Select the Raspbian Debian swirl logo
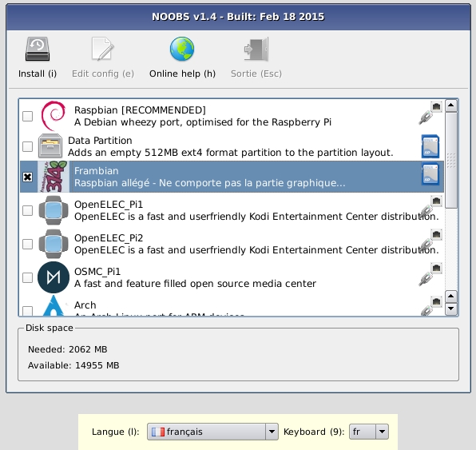The height and width of the screenshot is (450, 476). tap(54, 116)
